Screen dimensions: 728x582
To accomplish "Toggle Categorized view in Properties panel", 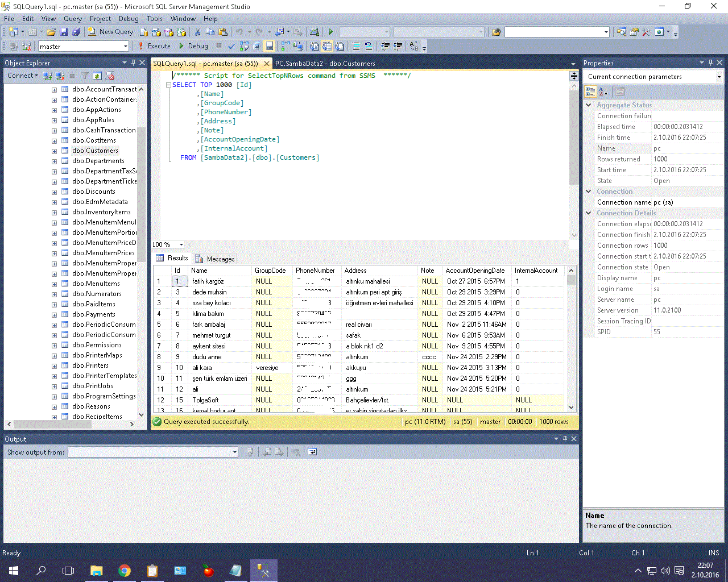I will [591, 91].
